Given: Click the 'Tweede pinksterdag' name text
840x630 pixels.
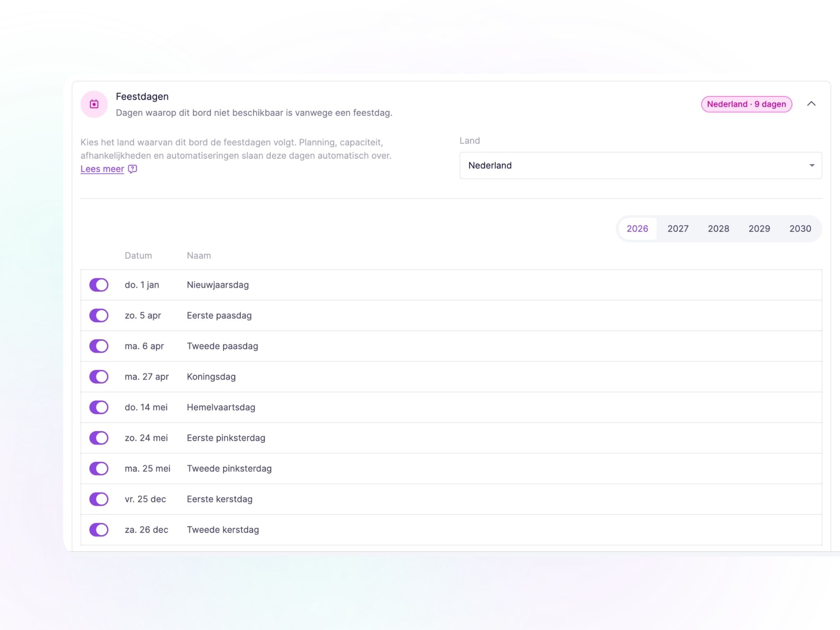Looking at the screenshot, I should click(229, 468).
